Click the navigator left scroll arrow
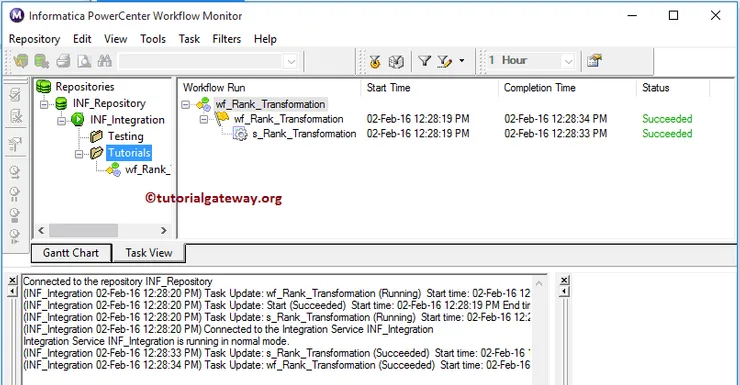 click(41, 230)
